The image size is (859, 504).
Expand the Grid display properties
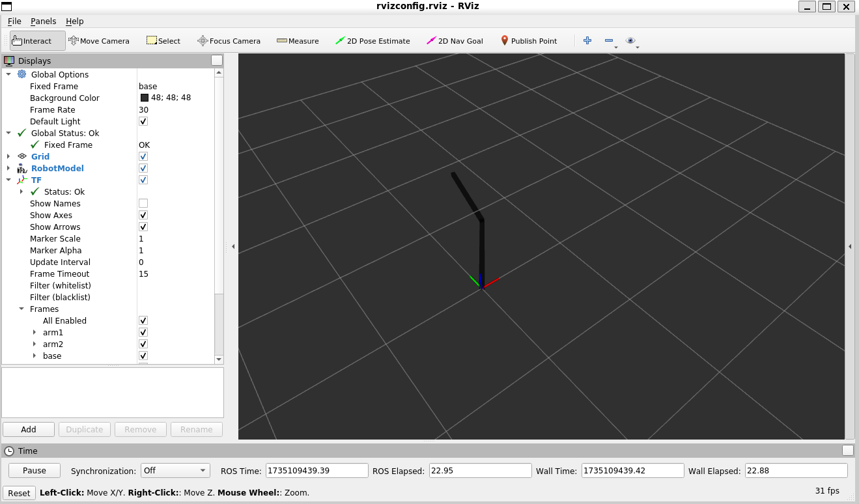pos(8,156)
